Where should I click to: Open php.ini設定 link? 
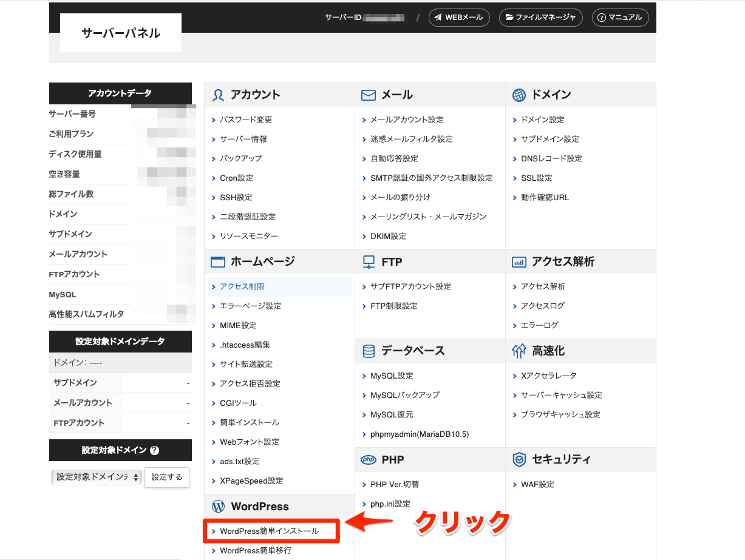(390, 504)
